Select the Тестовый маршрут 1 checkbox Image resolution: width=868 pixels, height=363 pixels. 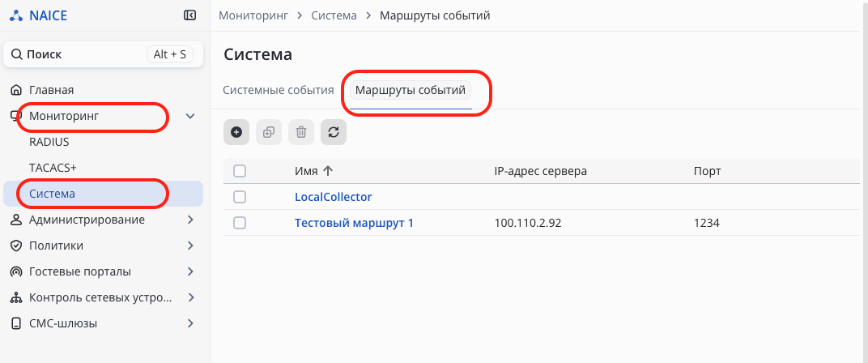240,223
